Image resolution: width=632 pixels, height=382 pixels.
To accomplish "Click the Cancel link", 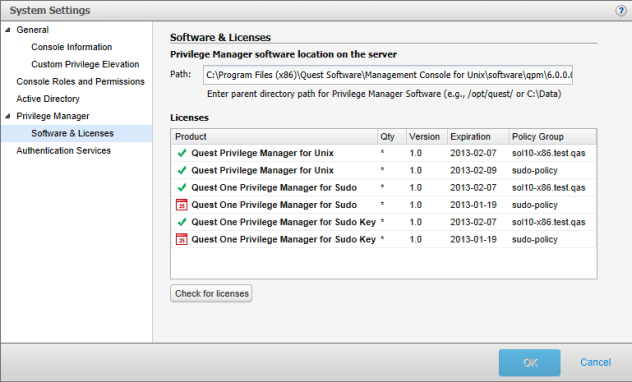I will pyautogui.click(x=595, y=362).
